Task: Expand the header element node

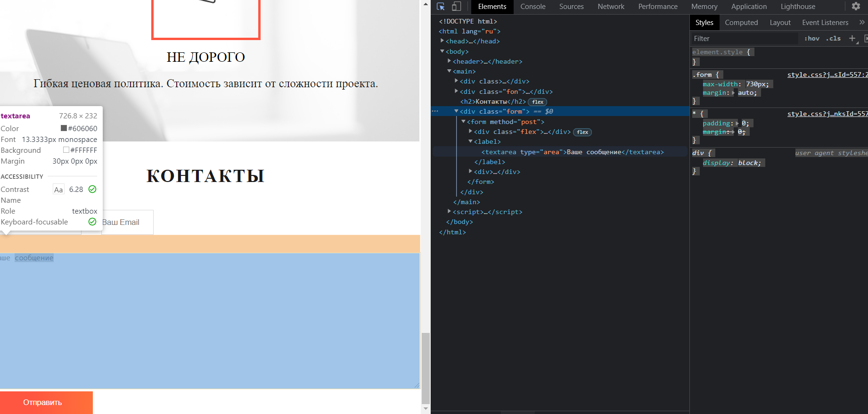Action: click(449, 61)
